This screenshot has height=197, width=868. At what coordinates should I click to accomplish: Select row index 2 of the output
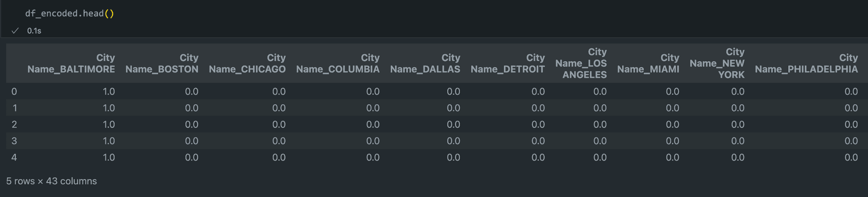click(14, 124)
